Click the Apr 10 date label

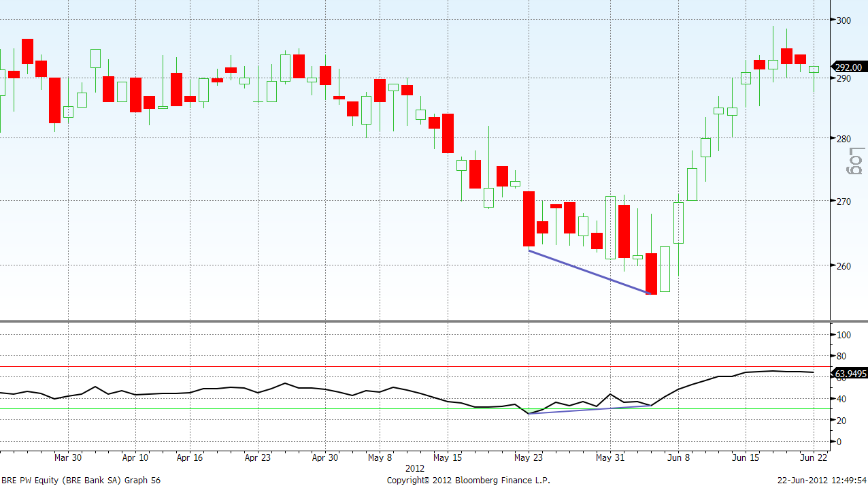pyautogui.click(x=136, y=457)
